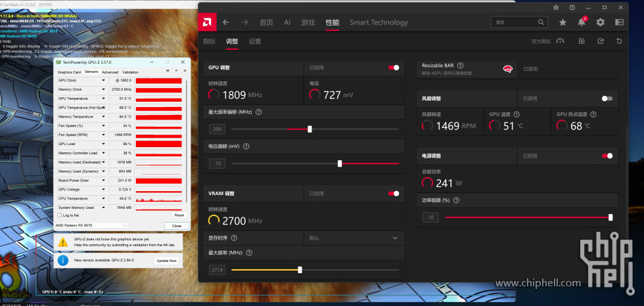Click the AMD logo in Adrenalin header
Viewport: 644px width, 306px height.
point(207,22)
